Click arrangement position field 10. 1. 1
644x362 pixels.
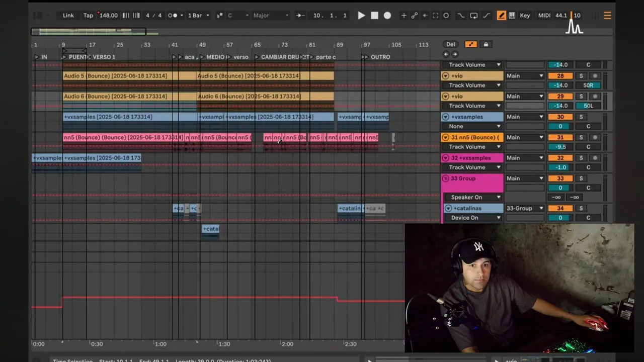pos(330,16)
